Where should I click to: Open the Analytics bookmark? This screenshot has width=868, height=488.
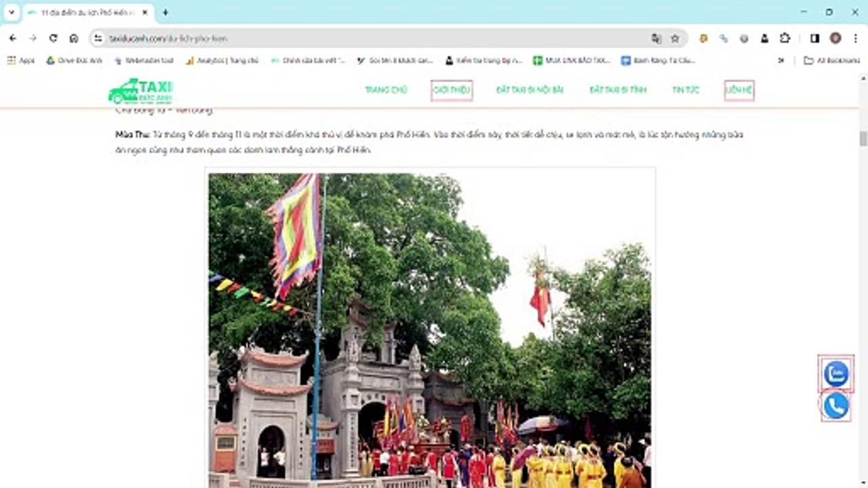coord(222,60)
